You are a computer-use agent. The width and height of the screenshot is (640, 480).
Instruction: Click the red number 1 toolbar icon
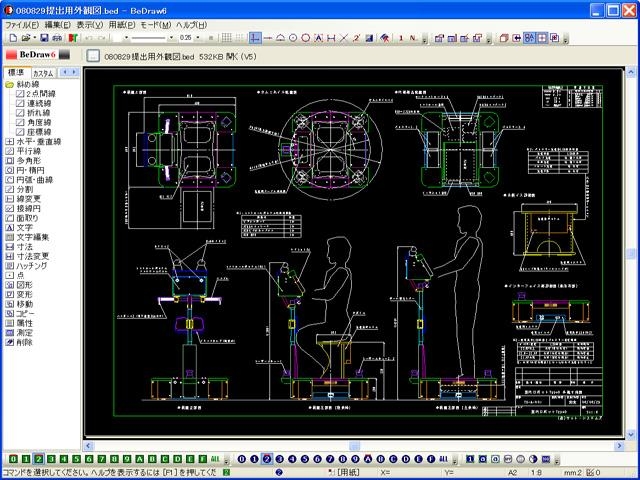(401, 38)
